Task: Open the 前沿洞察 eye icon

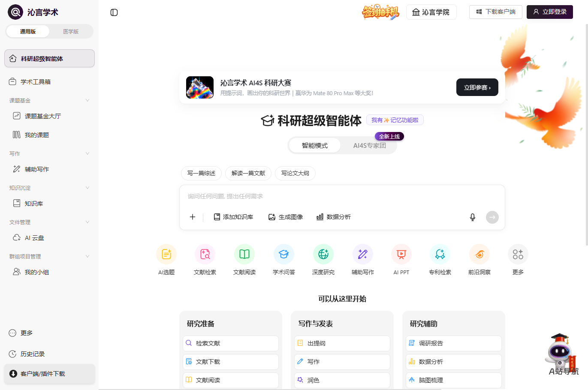Action: (479, 254)
